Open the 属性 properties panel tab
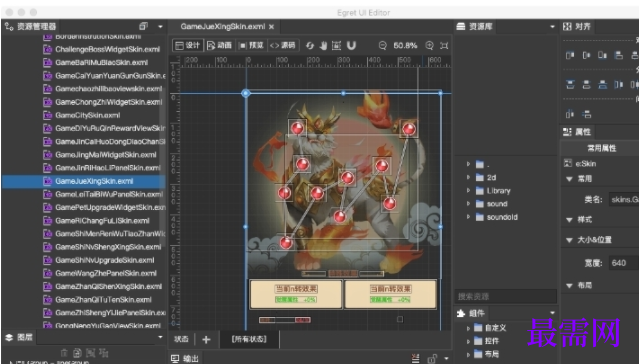 (x=577, y=132)
